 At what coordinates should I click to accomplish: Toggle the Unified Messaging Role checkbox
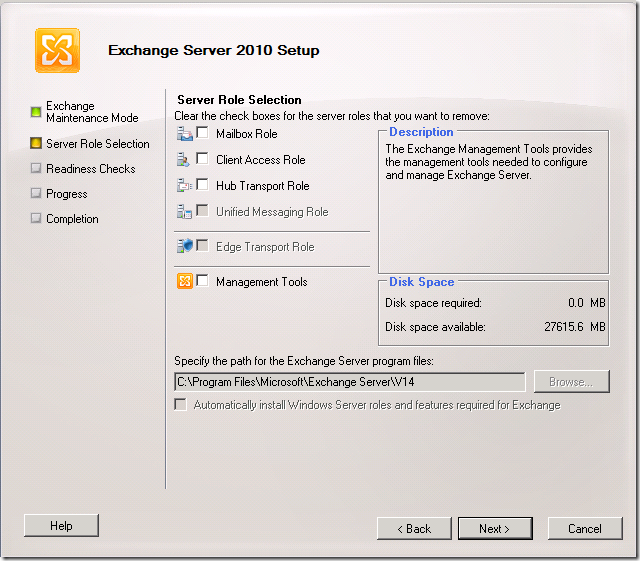pos(202,210)
